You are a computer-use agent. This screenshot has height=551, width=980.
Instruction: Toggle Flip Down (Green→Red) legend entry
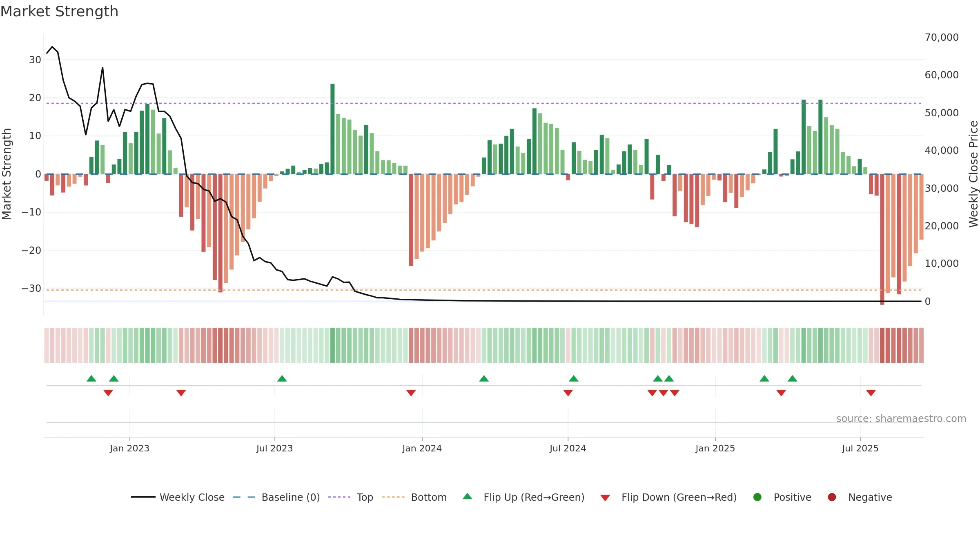pos(668,497)
